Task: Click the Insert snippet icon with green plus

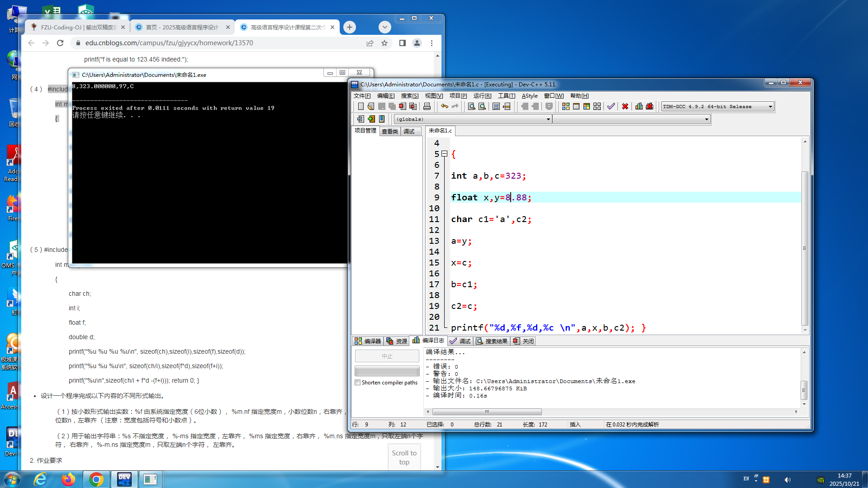Action: (371, 119)
